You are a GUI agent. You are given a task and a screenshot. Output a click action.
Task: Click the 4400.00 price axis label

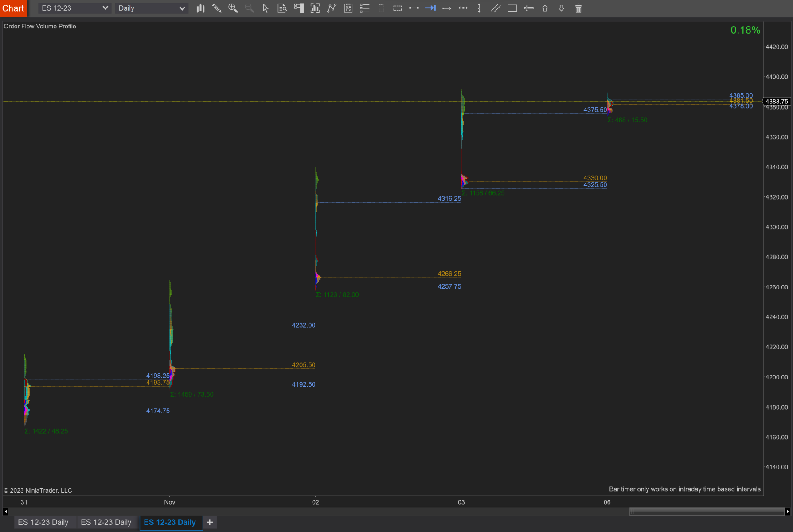click(x=777, y=77)
